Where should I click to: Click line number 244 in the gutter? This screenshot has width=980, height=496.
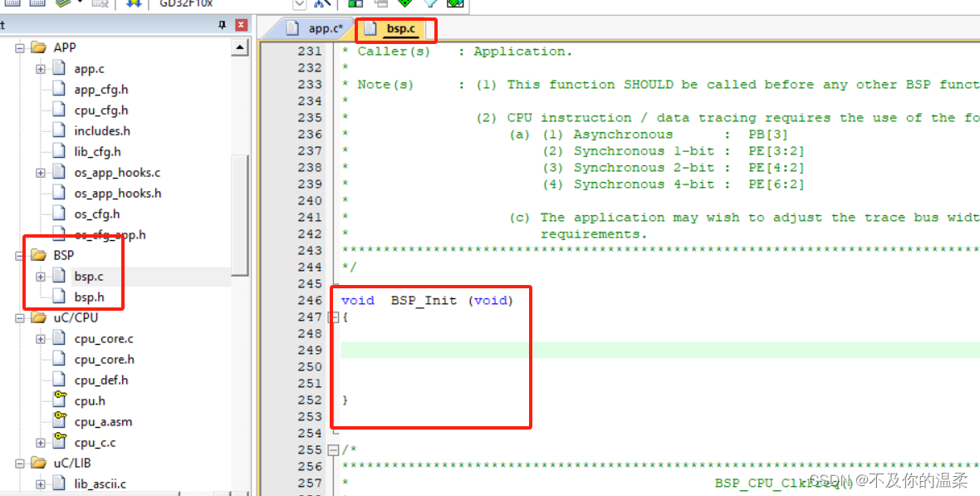[310, 267]
